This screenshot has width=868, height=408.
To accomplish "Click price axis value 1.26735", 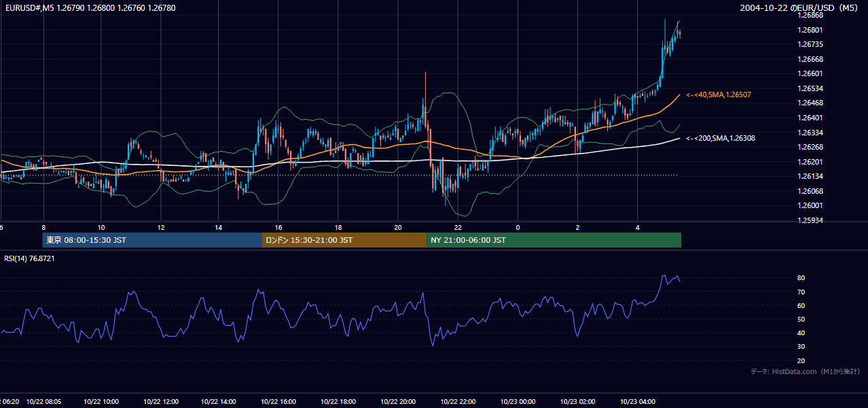I will 809,44.
